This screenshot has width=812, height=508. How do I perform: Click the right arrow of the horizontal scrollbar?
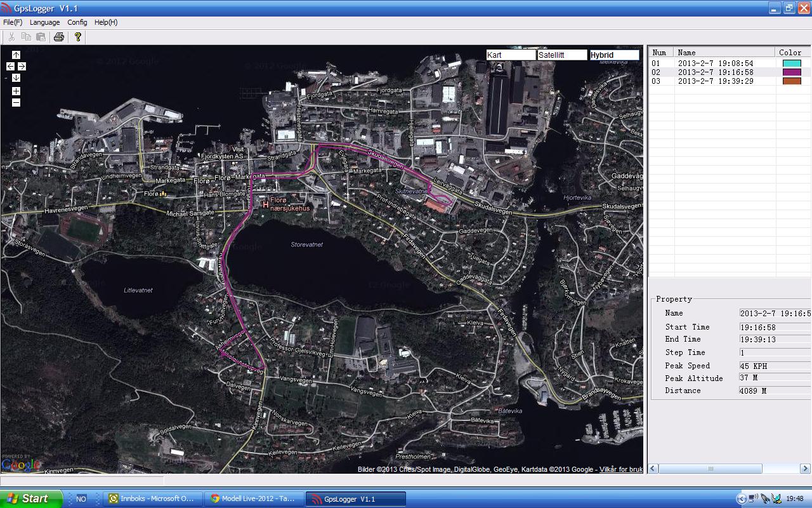coord(806,469)
